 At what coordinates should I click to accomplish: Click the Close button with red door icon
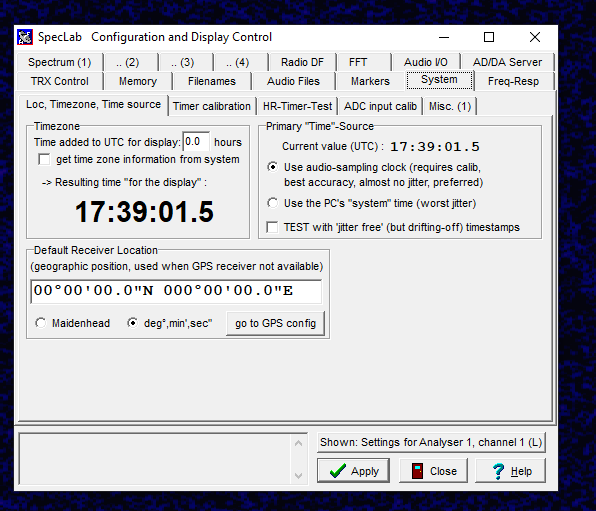[x=433, y=471]
